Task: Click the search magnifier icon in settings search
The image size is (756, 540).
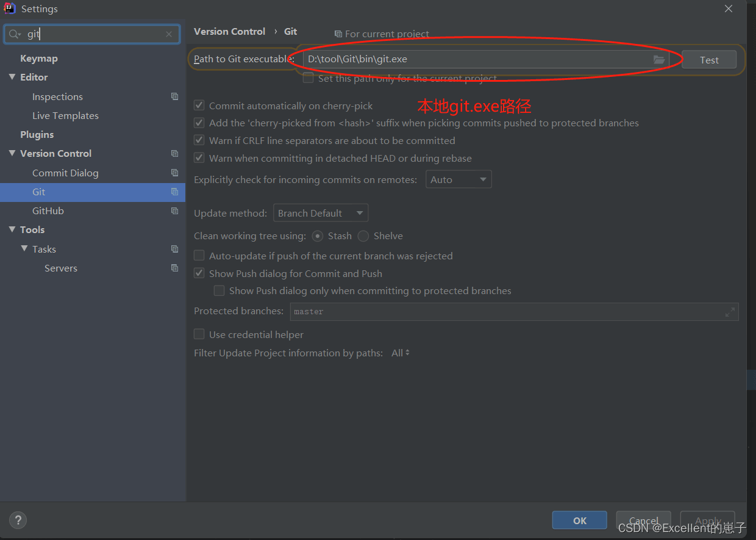Action: click(x=13, y=34)
